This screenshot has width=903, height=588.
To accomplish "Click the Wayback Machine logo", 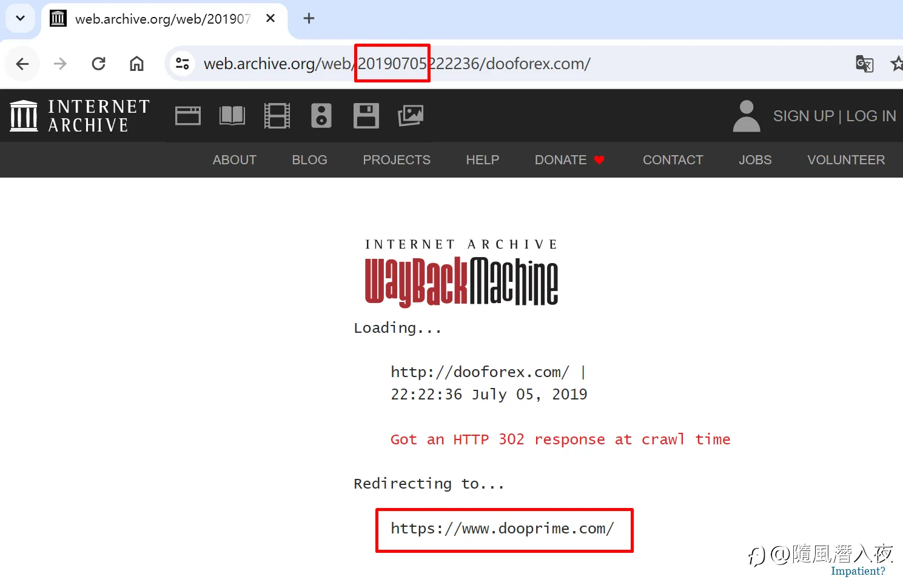I will (462, 273).
